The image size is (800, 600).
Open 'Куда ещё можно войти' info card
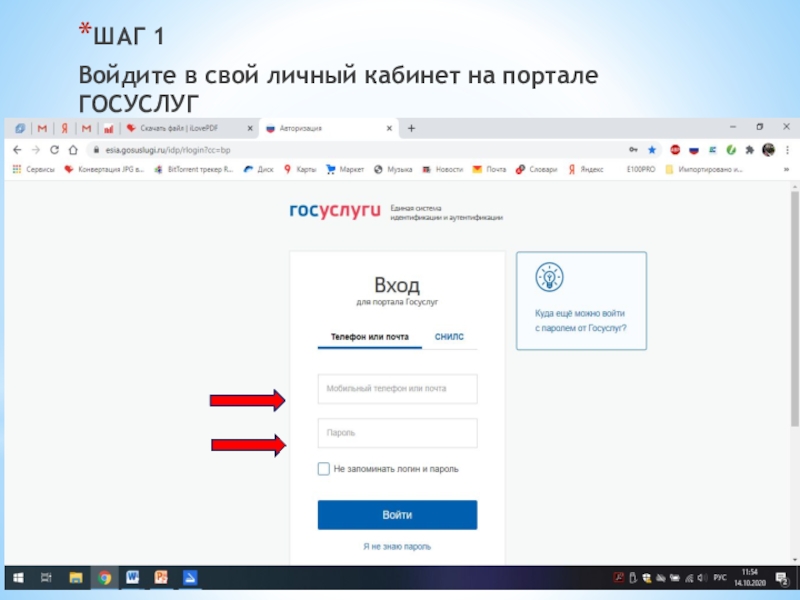point(581,300)
